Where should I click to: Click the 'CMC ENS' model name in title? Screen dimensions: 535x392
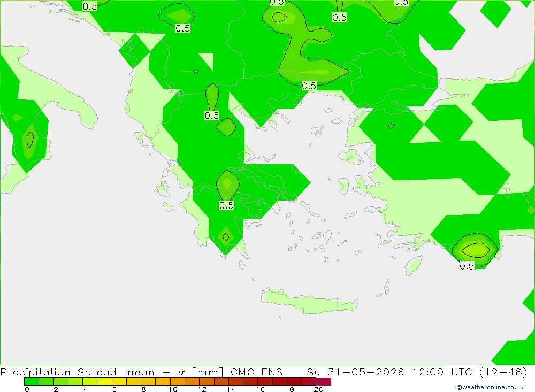(256, 372)
